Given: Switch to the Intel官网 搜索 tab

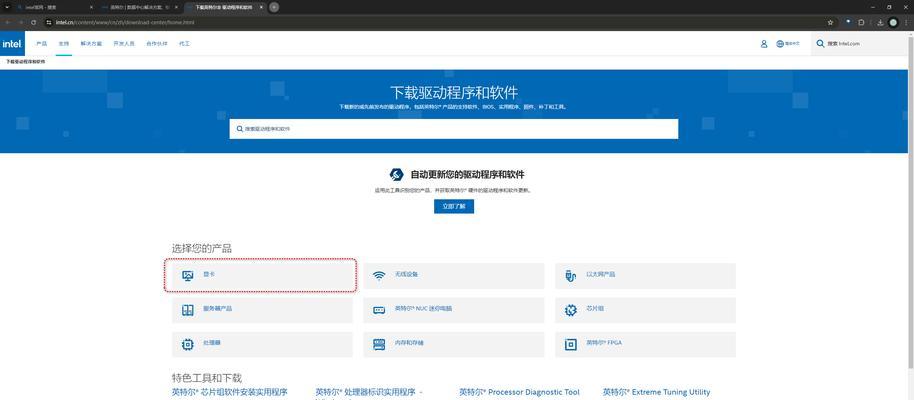Looking at the screenshot, I should tap(54, 7).
